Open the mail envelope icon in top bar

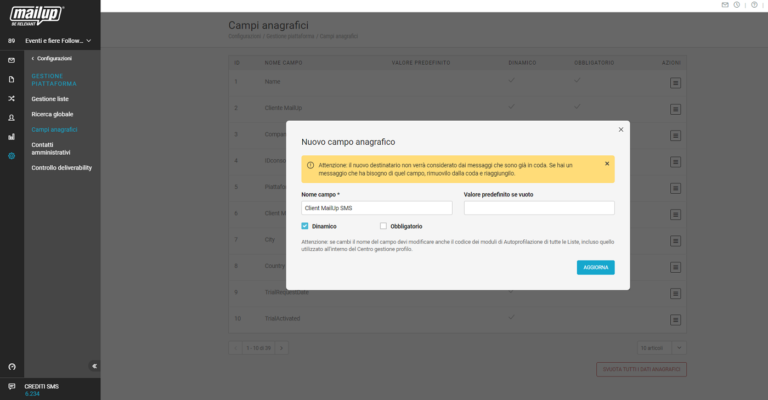(725, 5)
